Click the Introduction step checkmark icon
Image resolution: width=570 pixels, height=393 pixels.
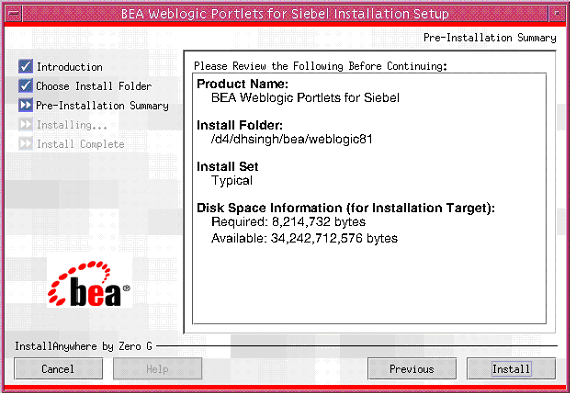click(25, 67)
